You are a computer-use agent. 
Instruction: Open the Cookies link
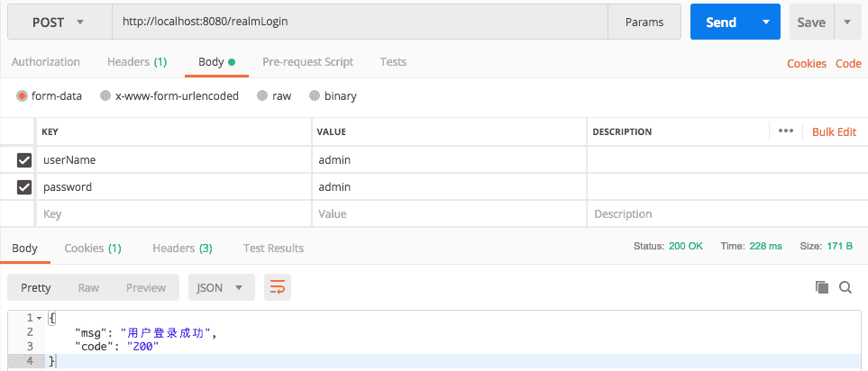pos(806,63)
